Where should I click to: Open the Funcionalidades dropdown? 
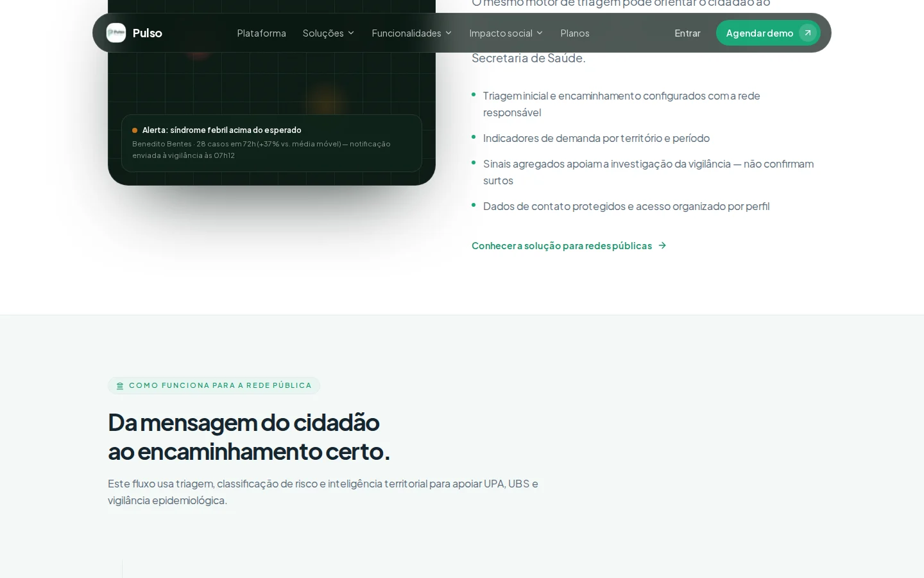(412, 33)
